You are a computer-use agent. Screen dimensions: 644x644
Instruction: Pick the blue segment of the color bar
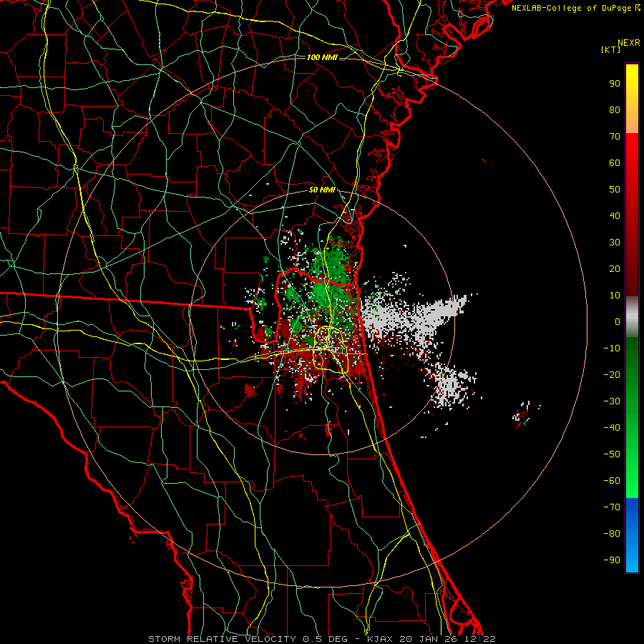tap(632, 535)
